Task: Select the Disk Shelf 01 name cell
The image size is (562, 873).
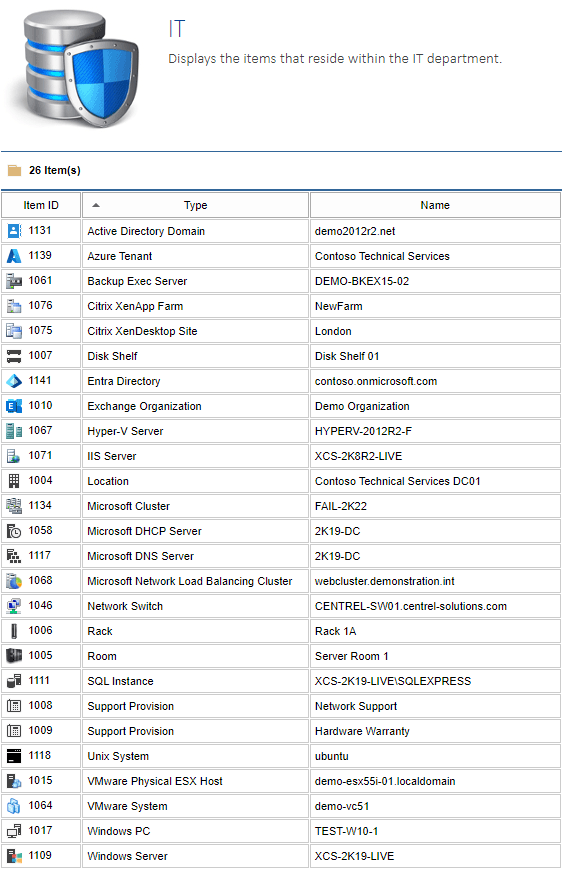Action: pyautogui.click(x=435, y=356)
